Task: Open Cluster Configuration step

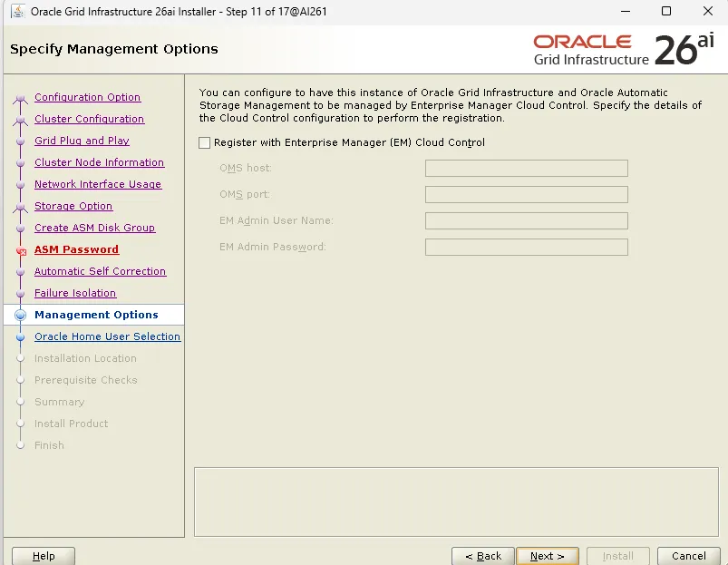Action: point(89,119)
